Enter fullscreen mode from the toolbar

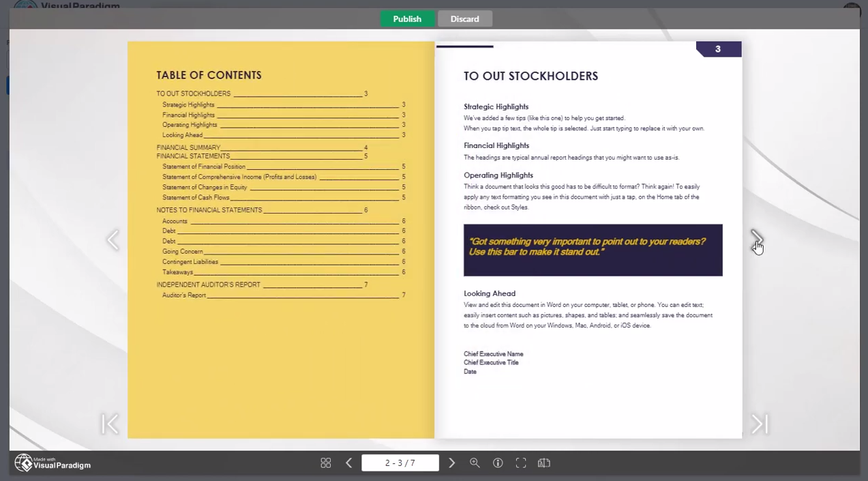point(520,463)
